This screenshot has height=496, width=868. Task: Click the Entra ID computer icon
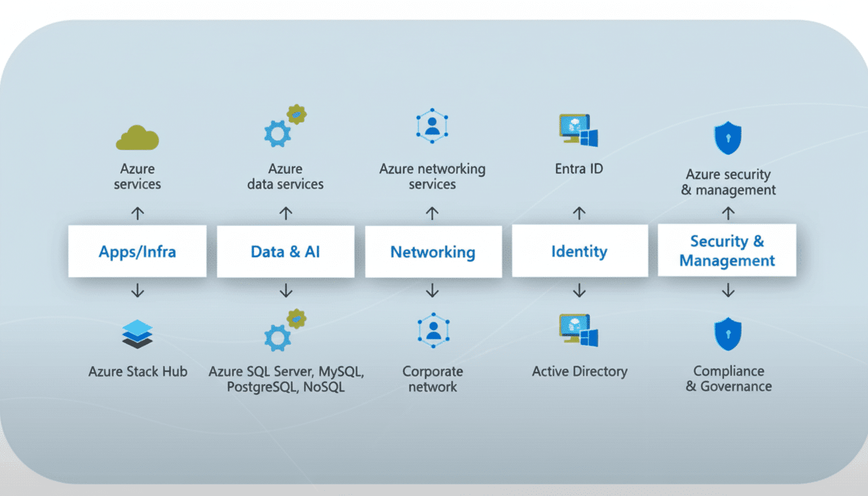click(578, 131)
